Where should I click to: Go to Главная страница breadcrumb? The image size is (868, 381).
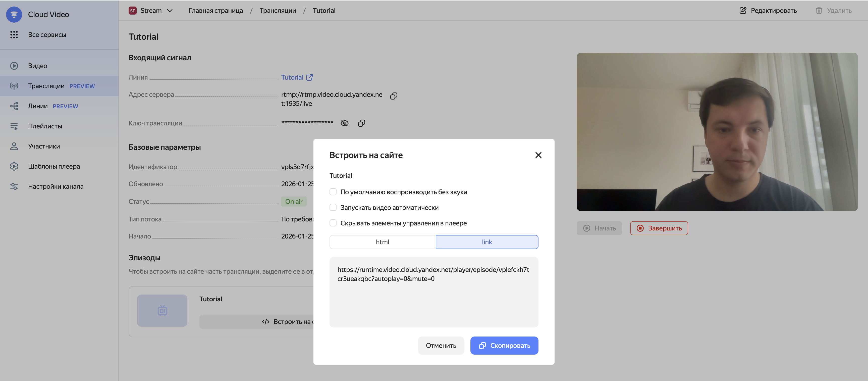(x=216, y=11)
